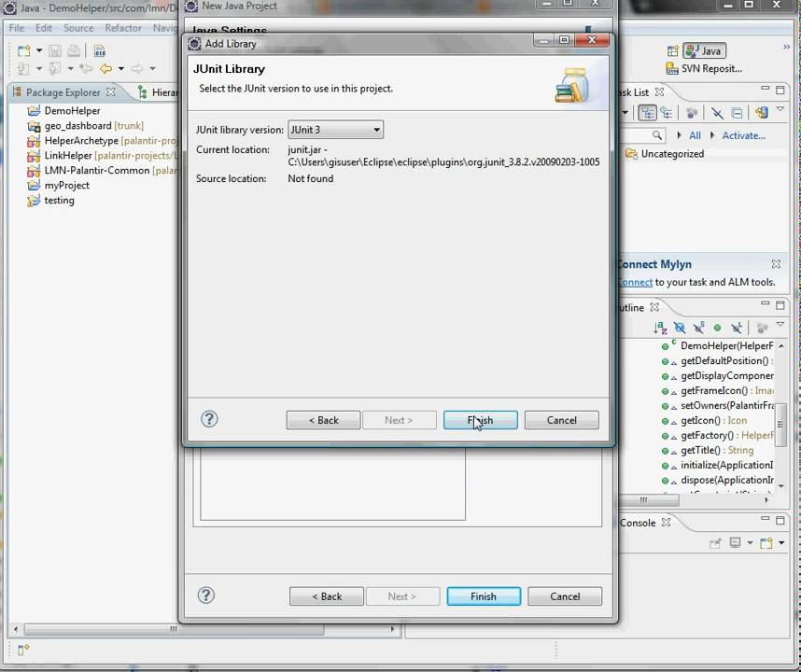Click Outline Hide Static Members icon
Image resolution: width=801 pixels, height=672 pixels.
coord(698,328)
